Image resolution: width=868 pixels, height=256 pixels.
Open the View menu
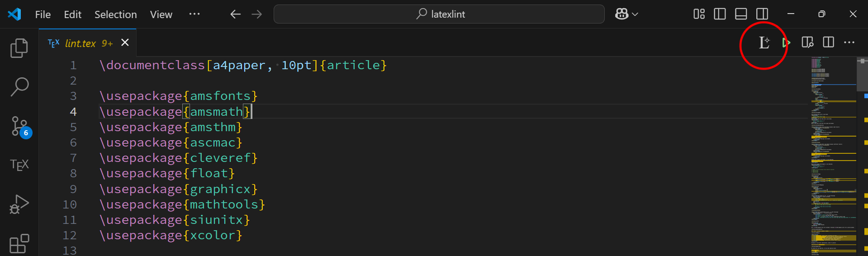(x=161, y=14)
